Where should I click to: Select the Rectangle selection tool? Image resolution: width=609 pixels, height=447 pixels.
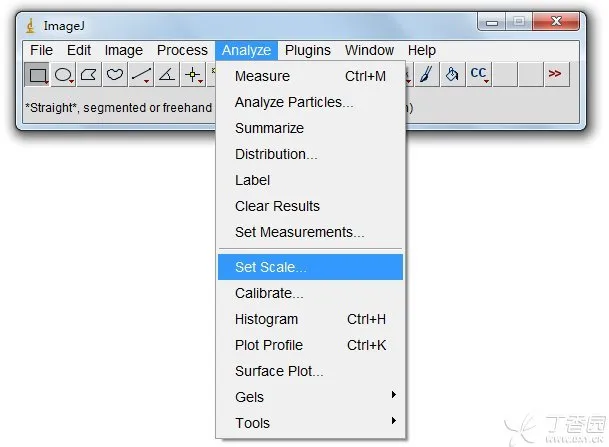[37, 75]
